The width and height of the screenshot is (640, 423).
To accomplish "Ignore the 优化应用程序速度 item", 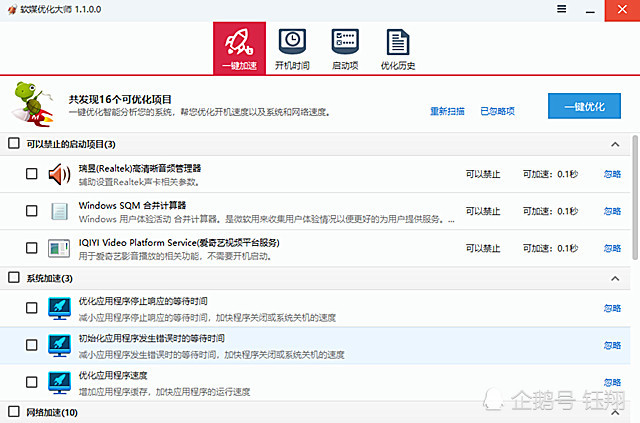I will coord(612,383).
